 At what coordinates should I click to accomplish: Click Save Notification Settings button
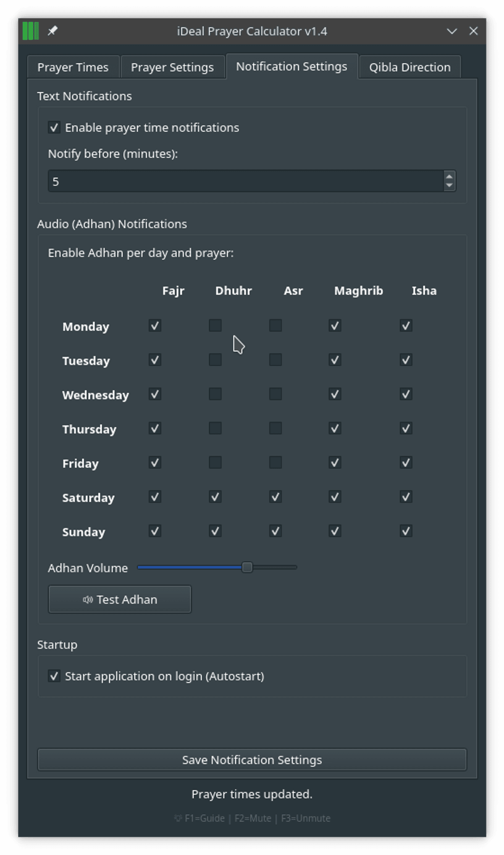pyautogui.click(x=252, y=760)
